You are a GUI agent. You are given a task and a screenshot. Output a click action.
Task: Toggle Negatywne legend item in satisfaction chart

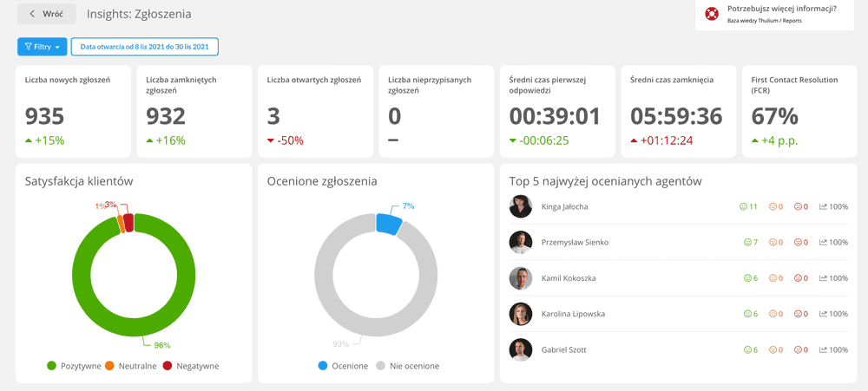click(190, 366)
